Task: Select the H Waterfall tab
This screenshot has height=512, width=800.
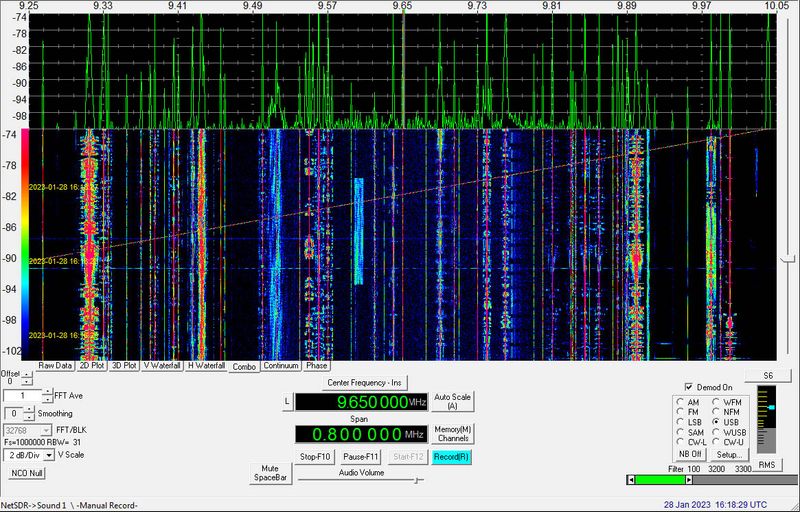Action: pyautogui.click(x=206, y=366)
